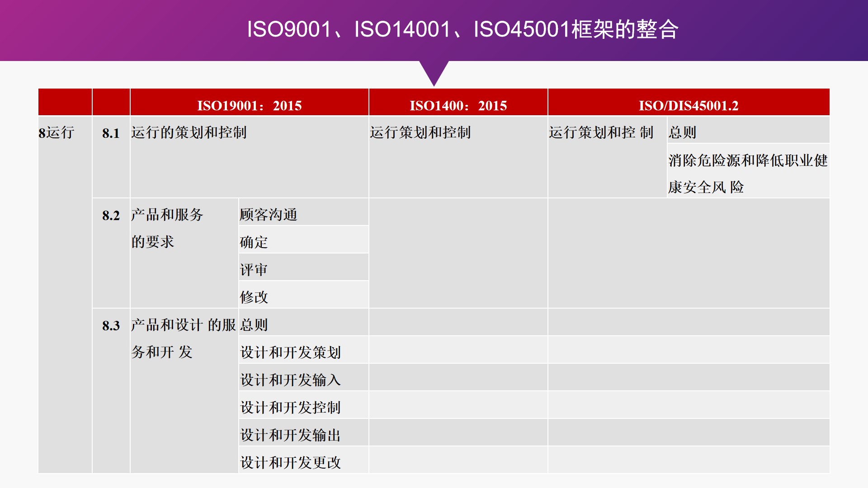Viewport: 868px width, 488px height.
Task: Click the '消除危险源和降低职业健康安全风险' cell
Action: [x=749, y=171]
